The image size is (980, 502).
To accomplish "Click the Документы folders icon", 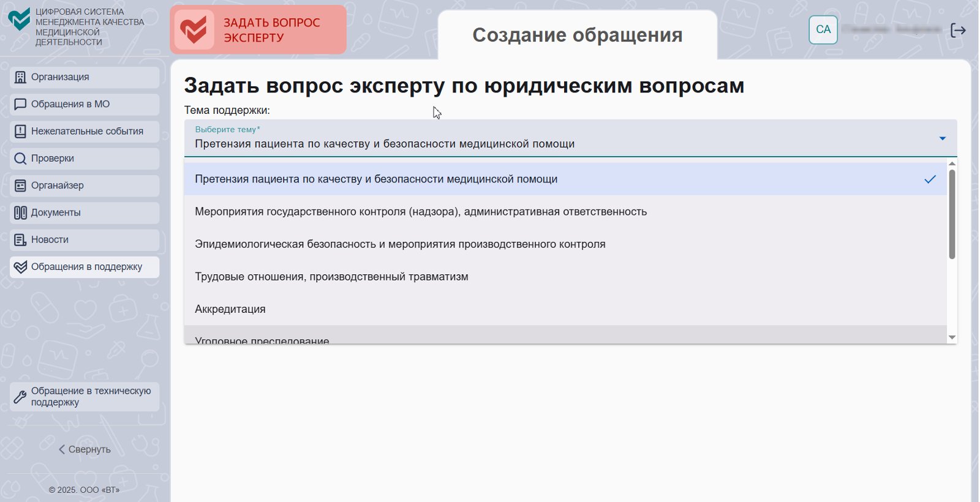I will click(20, 212).
